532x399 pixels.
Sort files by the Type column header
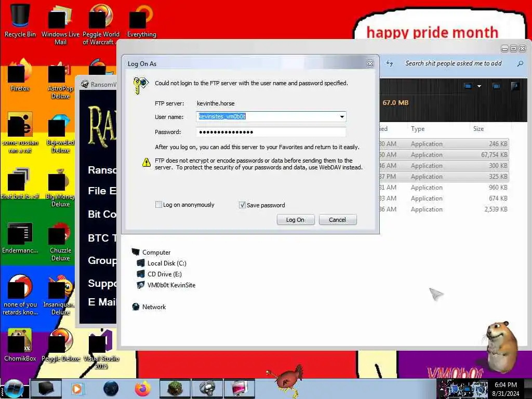tap(418, 129)
